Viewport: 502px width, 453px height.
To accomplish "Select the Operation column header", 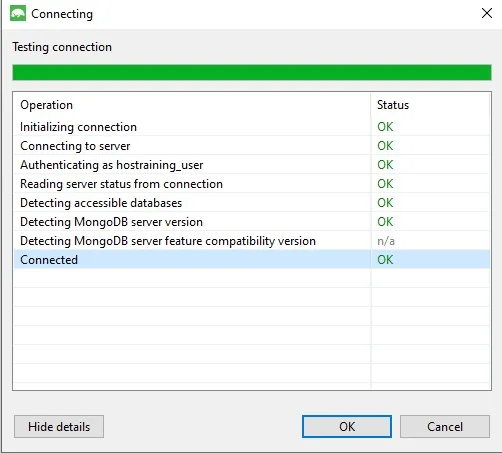I will coord(192,105).
